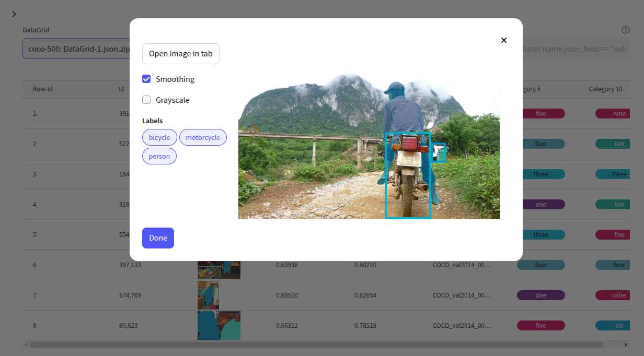644x356 pixels.
Task: Open the coco-500 DataGrid dropdown
Action: pos(76,49)
